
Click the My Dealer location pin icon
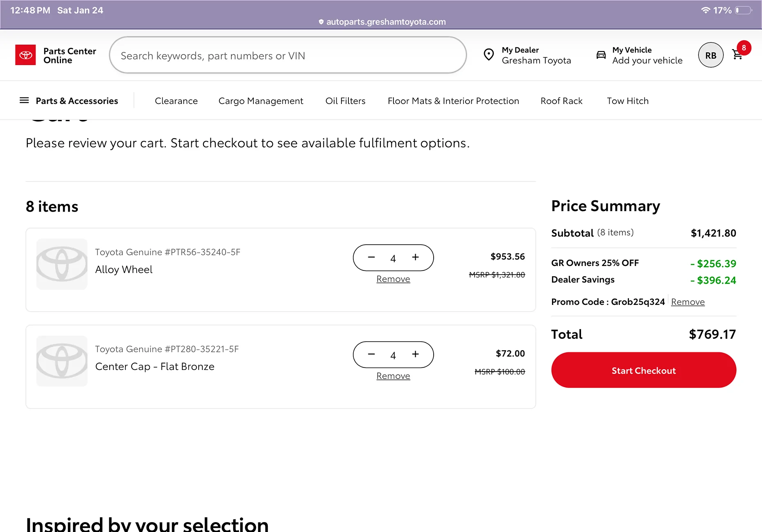point(488,55)
